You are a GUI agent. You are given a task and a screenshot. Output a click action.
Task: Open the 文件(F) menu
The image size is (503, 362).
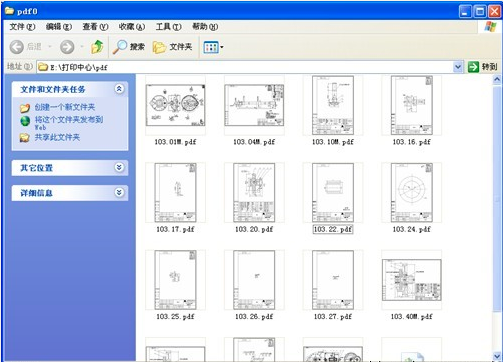click(x=22, y=27)
